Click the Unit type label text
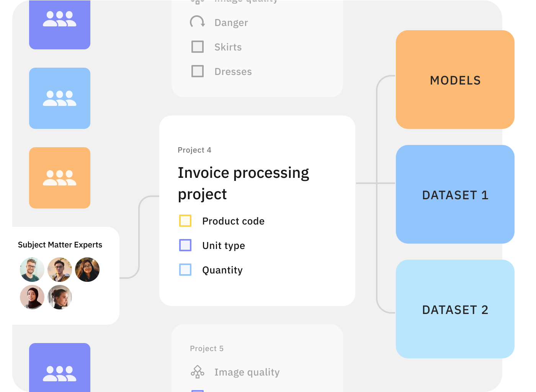536x392 pixels. click(224, 246)
